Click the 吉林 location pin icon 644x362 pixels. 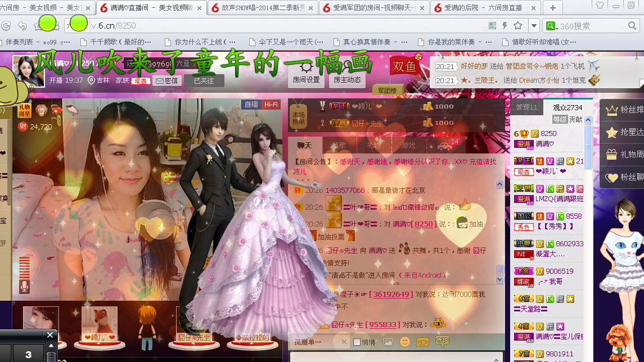pyautogui.click(x=91, y=80)
